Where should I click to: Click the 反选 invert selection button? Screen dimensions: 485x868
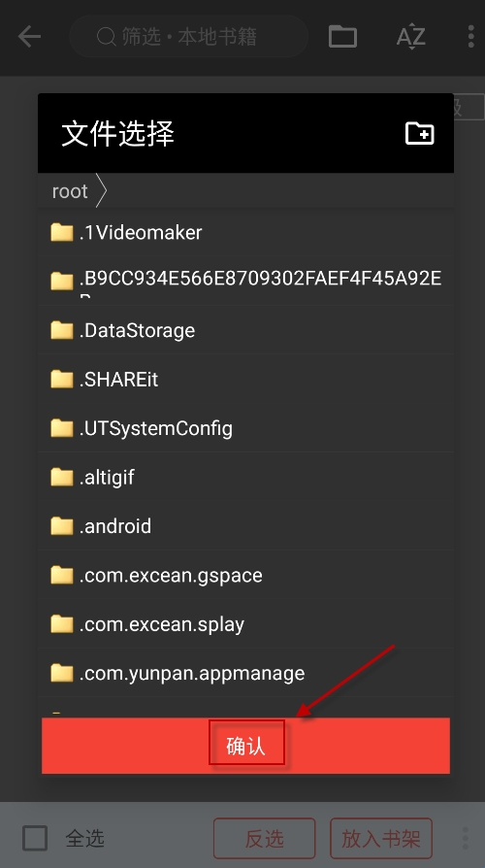(265, 839)
